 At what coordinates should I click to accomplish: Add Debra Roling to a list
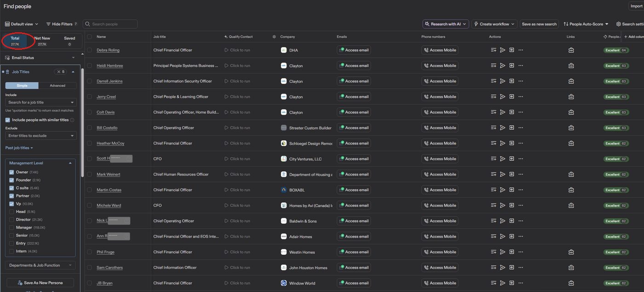coord(494,50)
